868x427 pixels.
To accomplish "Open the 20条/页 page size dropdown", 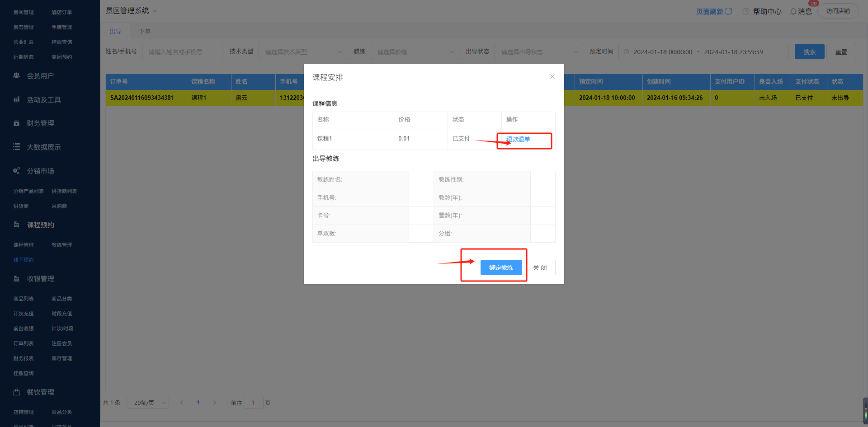I will pos(148,403).
